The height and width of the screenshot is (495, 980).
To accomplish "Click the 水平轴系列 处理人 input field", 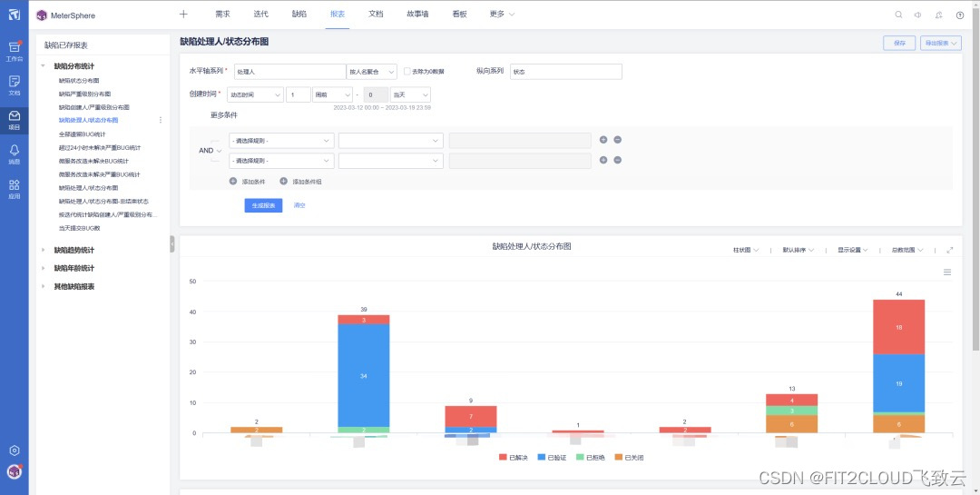I will point(290,72).
